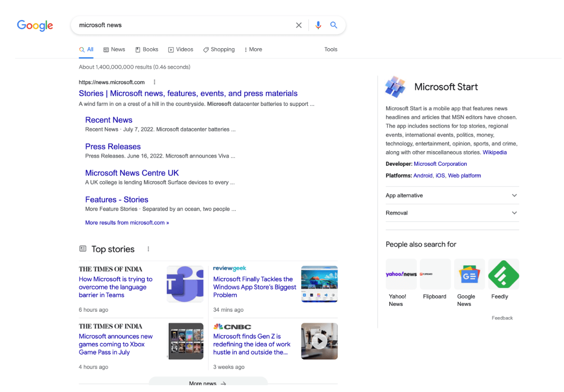Click the Microsoft Start app logo
The width and height of the screenshot is (564, 392).
coord(395,87)
